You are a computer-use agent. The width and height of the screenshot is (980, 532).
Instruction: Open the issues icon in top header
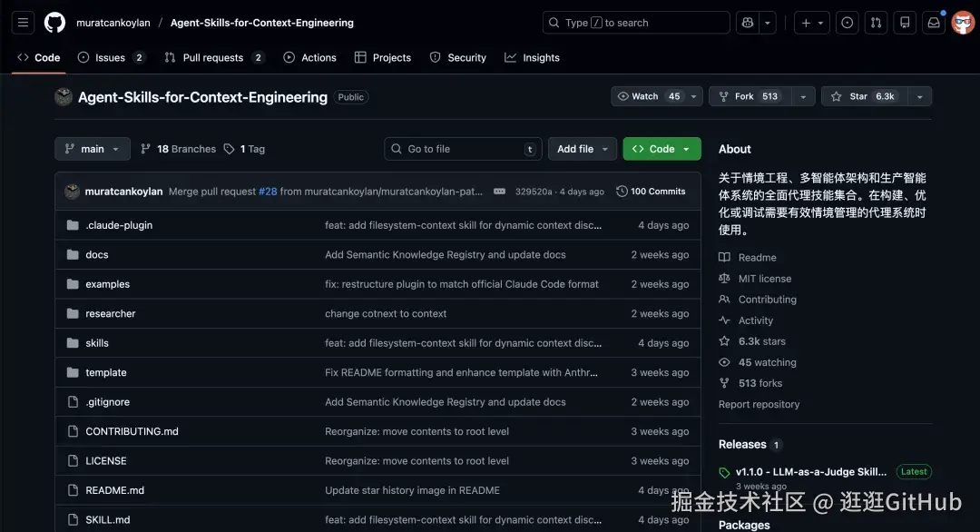[847, 23]
